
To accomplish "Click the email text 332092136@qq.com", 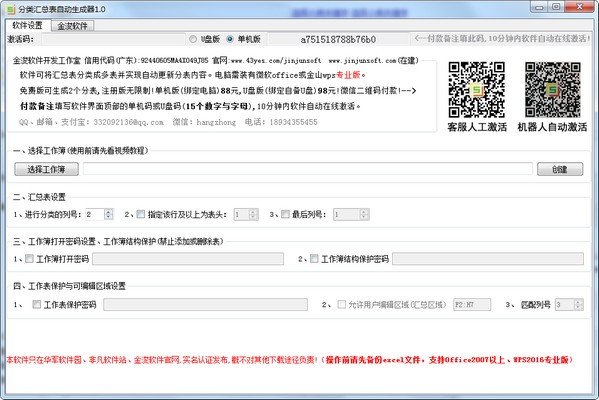I will pyautogui.click(x=128, y=122).
